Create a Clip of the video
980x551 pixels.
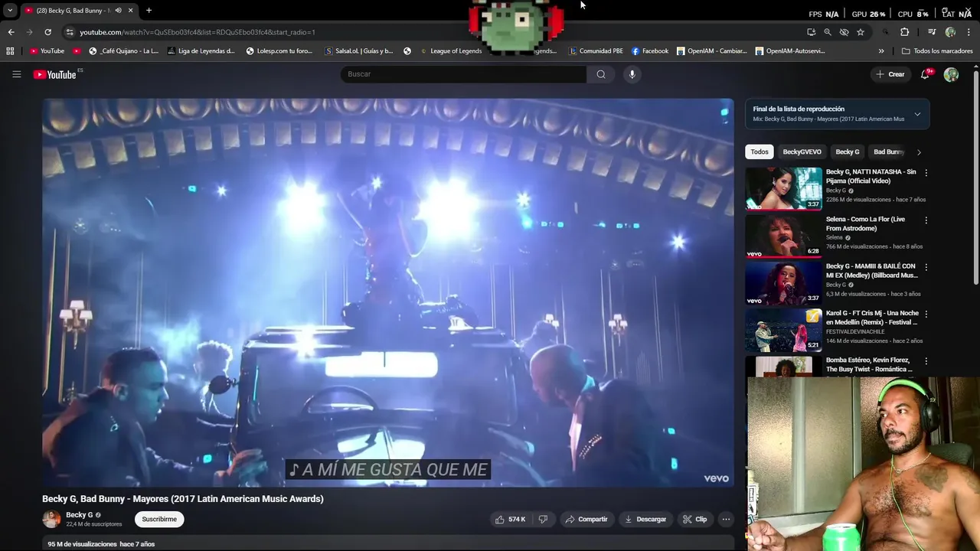click(x=695, y=519)
